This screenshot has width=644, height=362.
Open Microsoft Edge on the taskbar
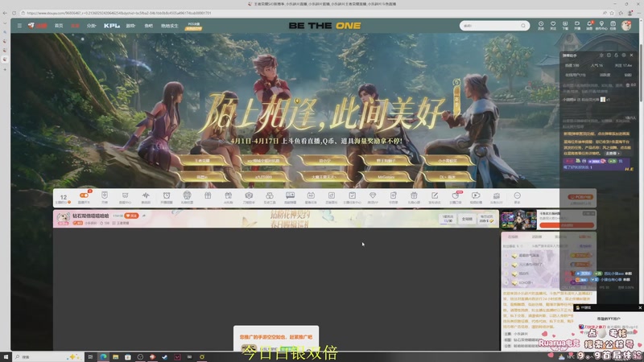click(103, 357)
